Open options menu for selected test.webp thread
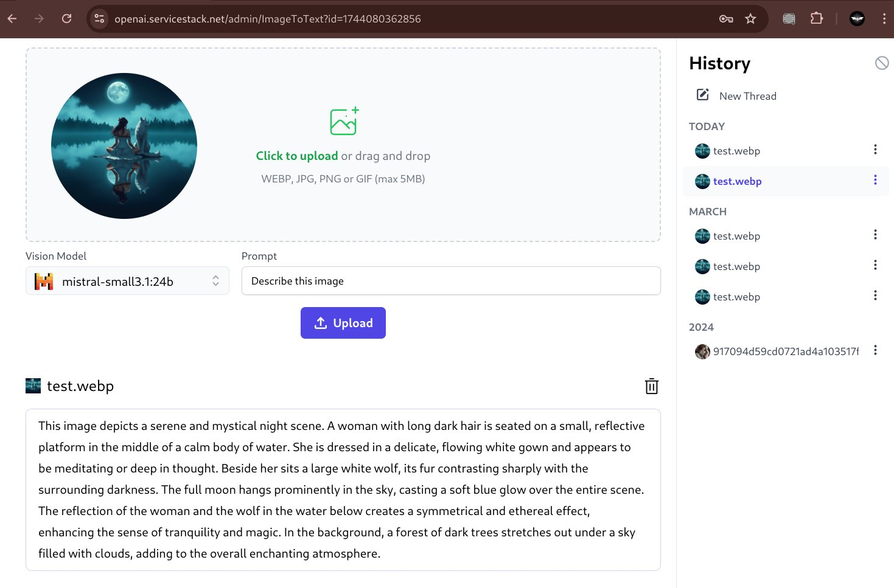The image size is (894, 588). click(x=875, y=180)
